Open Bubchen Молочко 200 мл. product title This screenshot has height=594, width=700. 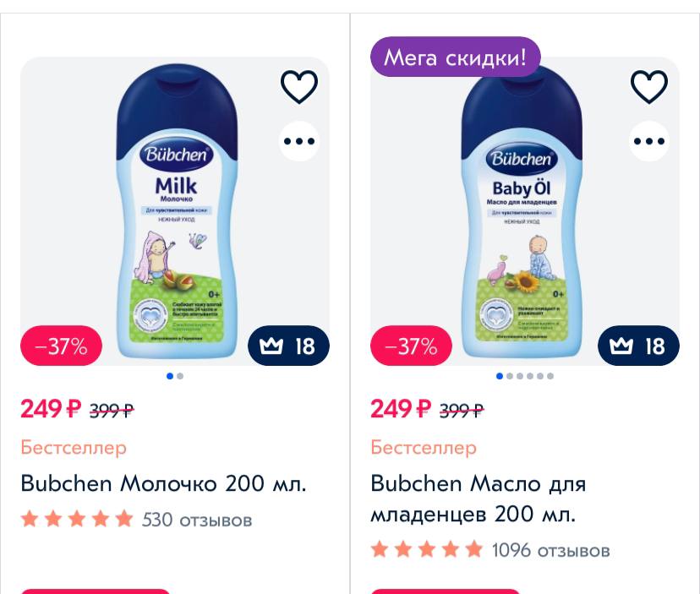coord(163,483)
